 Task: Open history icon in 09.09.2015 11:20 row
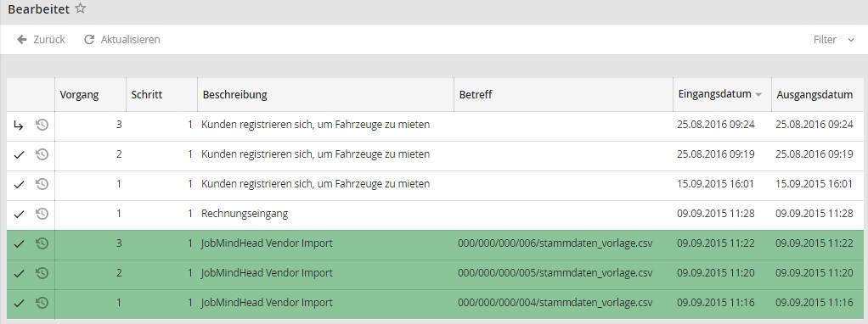(x=42, y=273)
